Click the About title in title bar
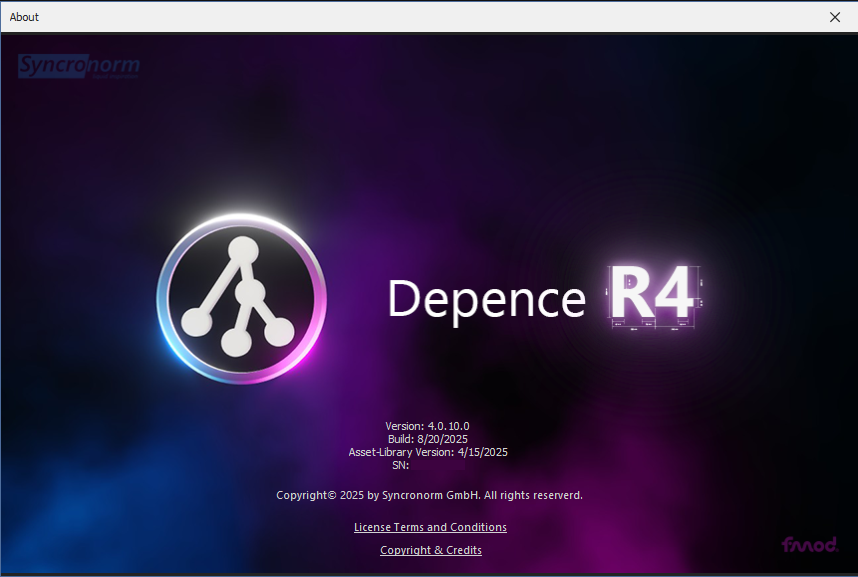 24,17
